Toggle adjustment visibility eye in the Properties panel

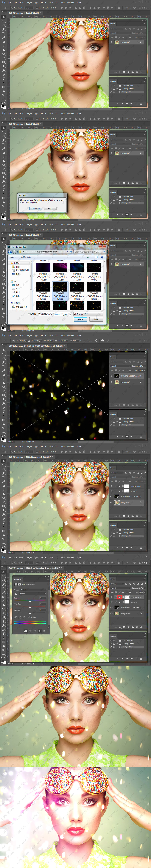coord(39,631)
